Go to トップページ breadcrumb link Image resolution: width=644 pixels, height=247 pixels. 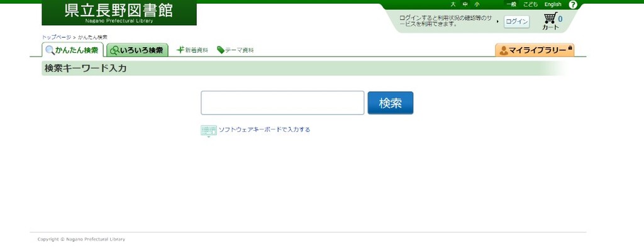click(56, 37)
